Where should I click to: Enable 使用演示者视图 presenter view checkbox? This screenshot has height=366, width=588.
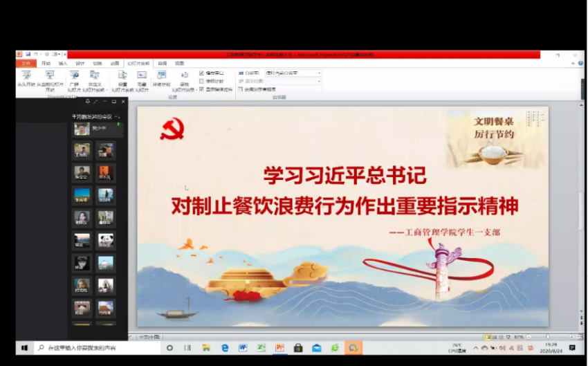pyautogui.click(x=240, y=89)
